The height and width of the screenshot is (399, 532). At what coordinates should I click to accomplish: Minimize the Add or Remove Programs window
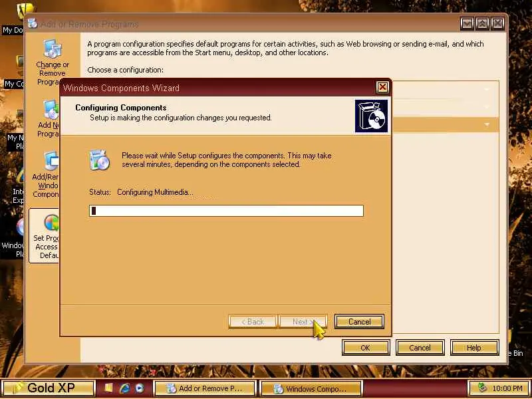(x=467, y=23)
